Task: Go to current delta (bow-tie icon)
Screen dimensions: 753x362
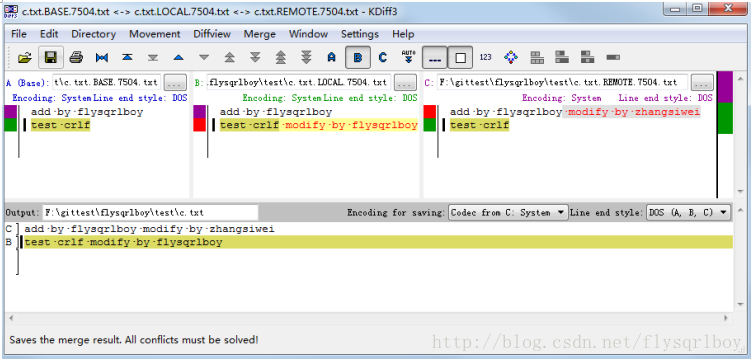Action: [102, 58]
